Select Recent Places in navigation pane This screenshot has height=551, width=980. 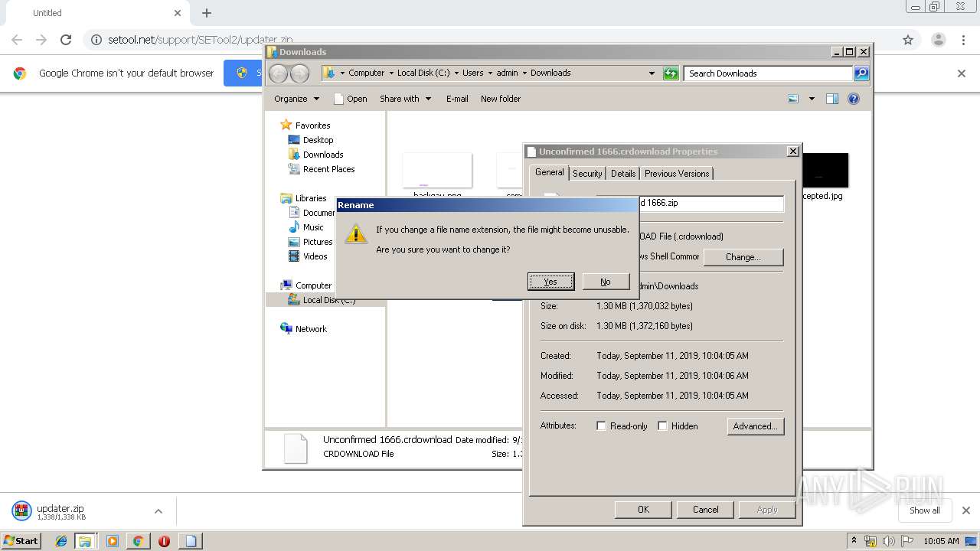click(328, 169)
